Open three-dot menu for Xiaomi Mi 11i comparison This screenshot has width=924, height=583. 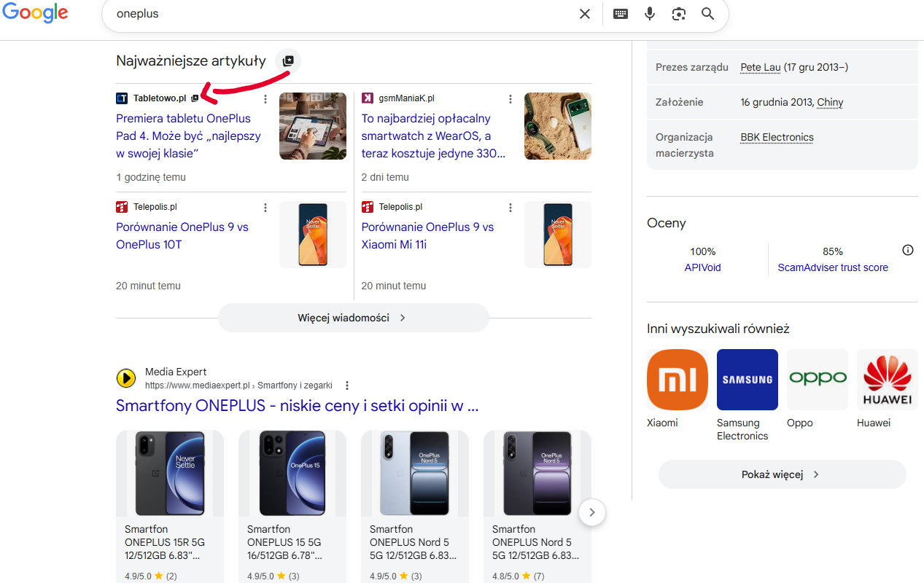[510, 208]
